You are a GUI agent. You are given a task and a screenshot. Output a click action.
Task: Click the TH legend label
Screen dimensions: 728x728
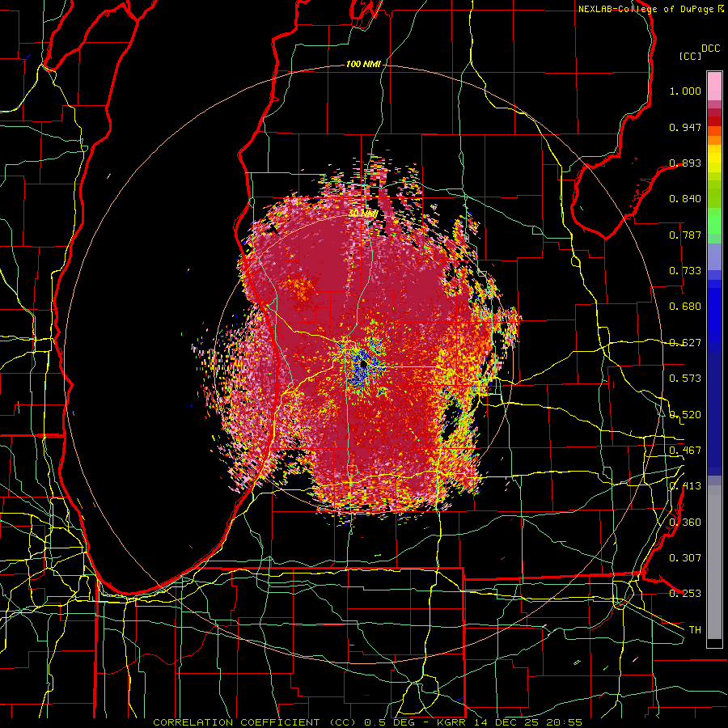coord(695,630)
